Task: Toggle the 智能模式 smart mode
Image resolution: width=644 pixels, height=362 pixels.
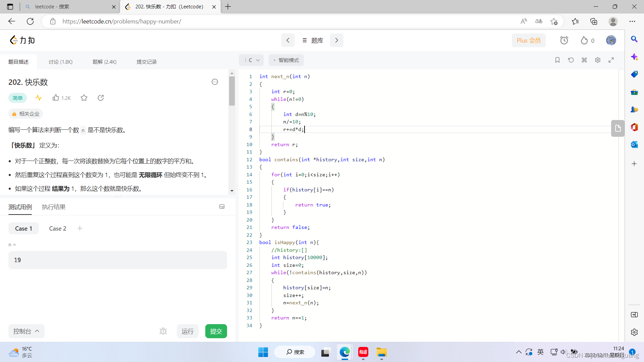Action: tap(286, 60)
